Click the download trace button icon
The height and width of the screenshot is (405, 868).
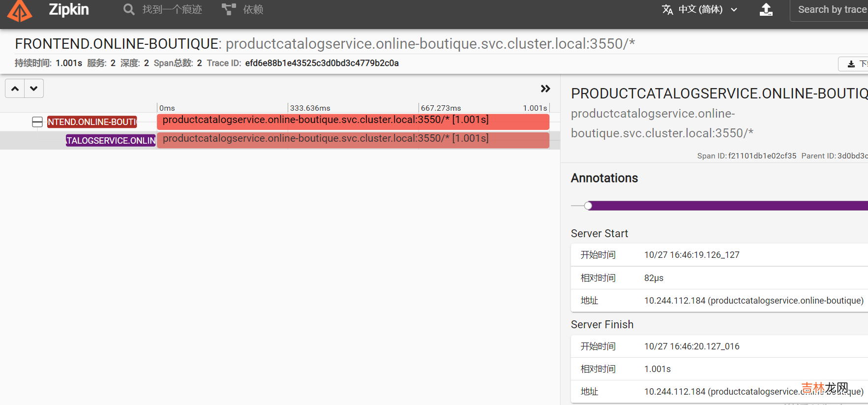pos(851,64)
